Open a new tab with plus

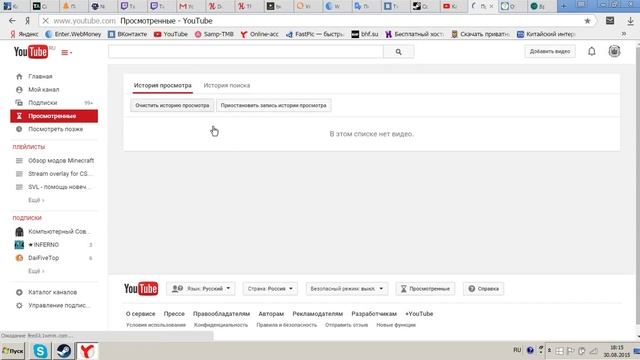pyautogui.click(x=564, y=6)
